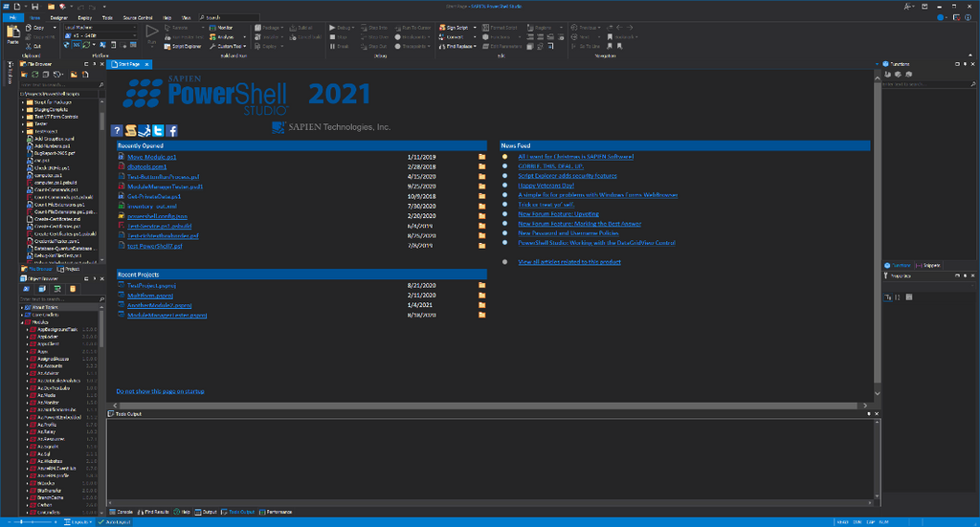Switch to the Snippets tab
Screen dimensions: 980x527
click(928, 265)
